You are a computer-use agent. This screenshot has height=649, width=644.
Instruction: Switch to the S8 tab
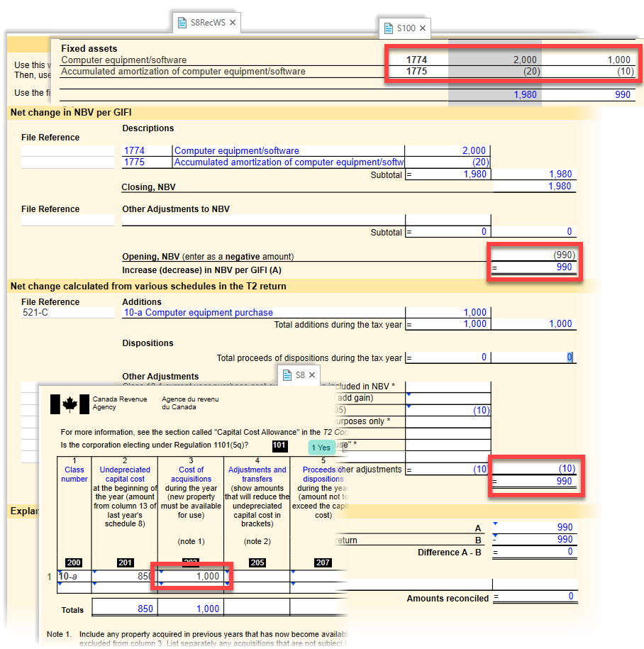point(299,375)
